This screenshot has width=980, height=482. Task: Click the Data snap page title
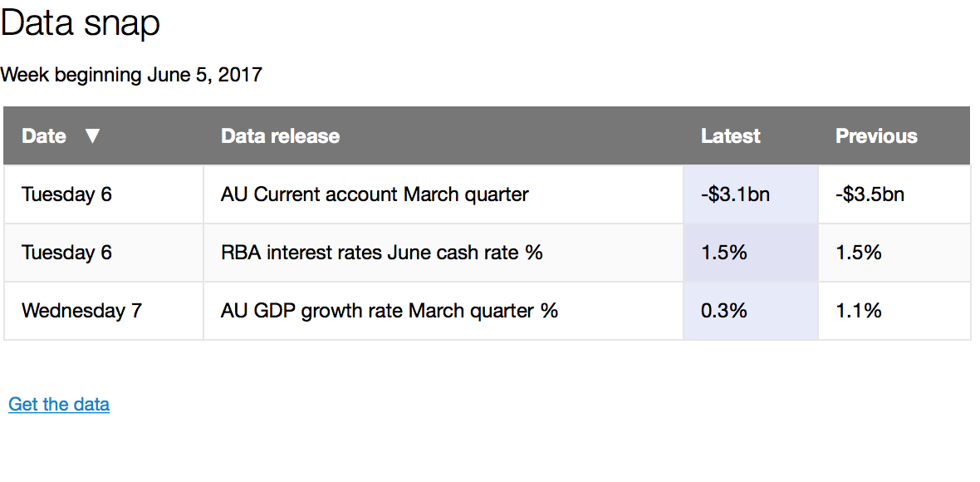click(x=80, y=23)
